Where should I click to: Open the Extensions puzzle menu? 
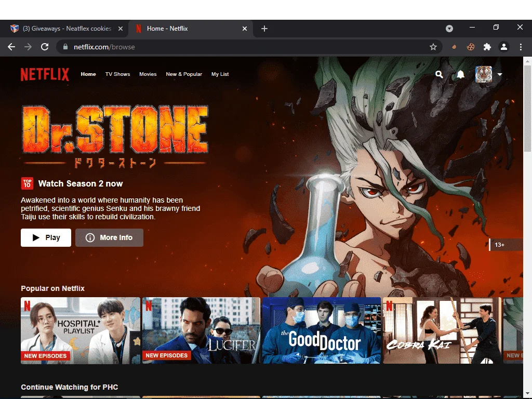[487, 47]
